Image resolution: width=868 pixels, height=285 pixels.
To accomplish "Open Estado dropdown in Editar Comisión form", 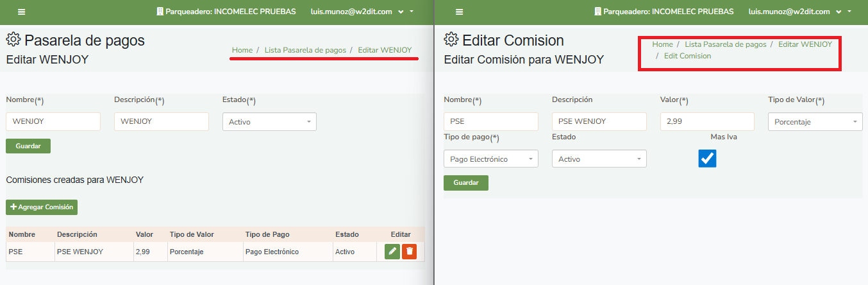I will pos(599,159).
